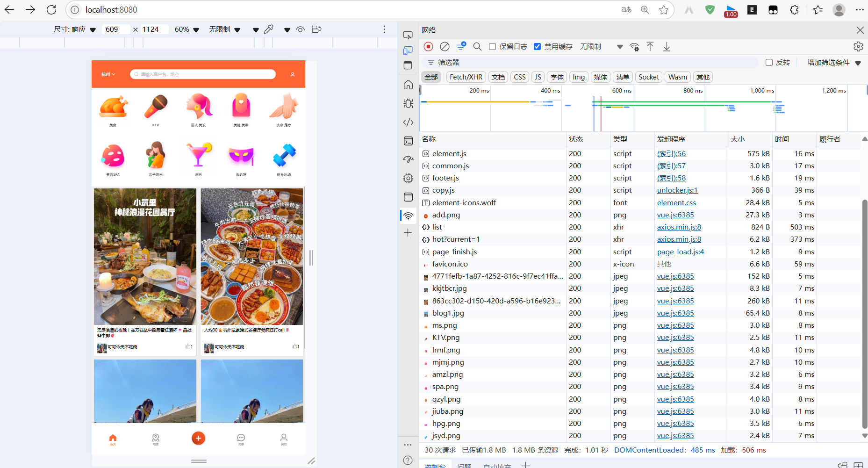Toggle the rotate device icon
Image resolution: width=868 pixels, height=468 pixels.
[x=316, y=29]
